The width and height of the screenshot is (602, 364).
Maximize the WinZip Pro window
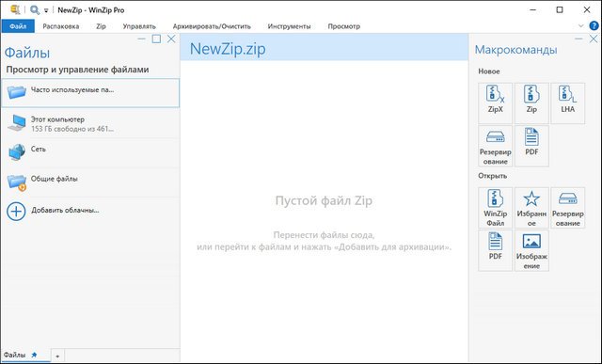[x=560, y=10]
